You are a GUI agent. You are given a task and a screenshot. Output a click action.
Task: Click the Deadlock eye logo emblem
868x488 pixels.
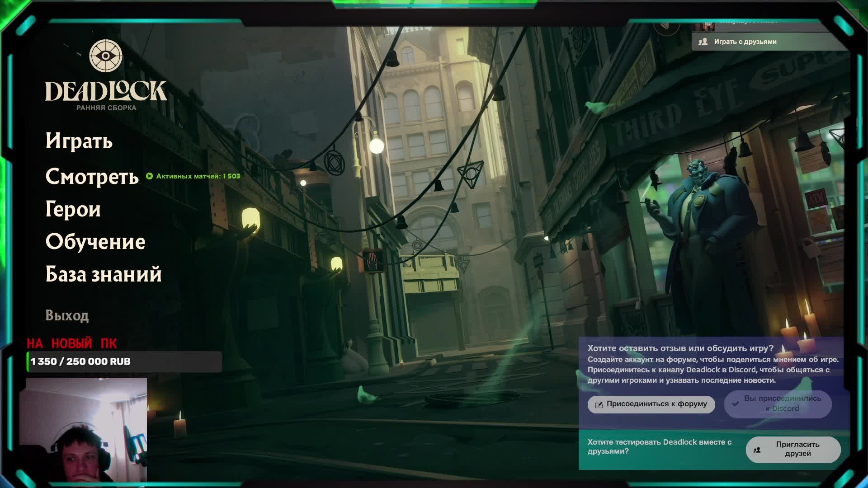(x=106, y=56)
